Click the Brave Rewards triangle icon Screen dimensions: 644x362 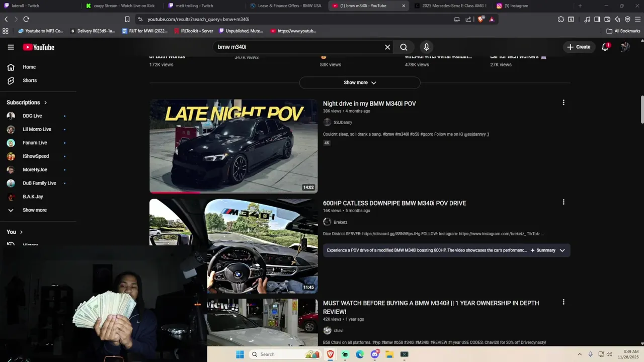pyautogui.click(x=492, y=19)
